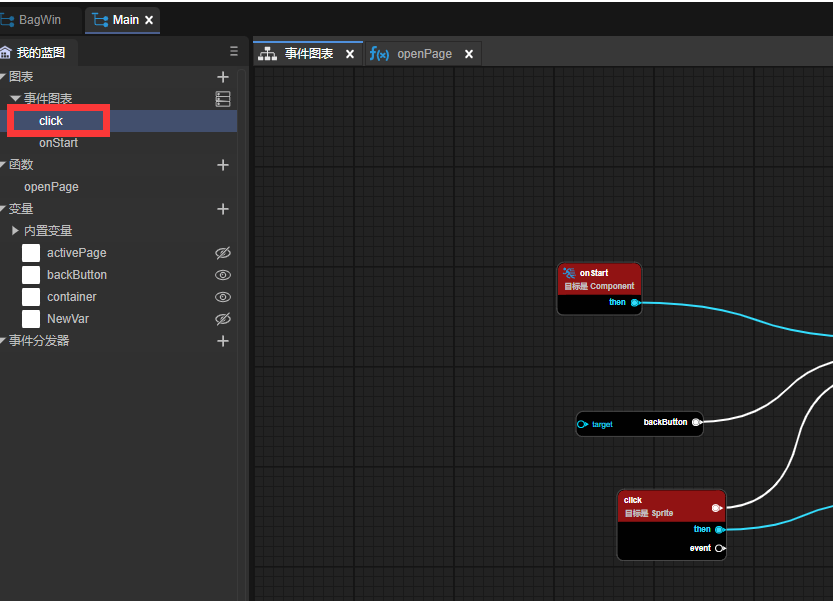Close the Main tab
833x601 pixels.
click(x=149, y=20)
